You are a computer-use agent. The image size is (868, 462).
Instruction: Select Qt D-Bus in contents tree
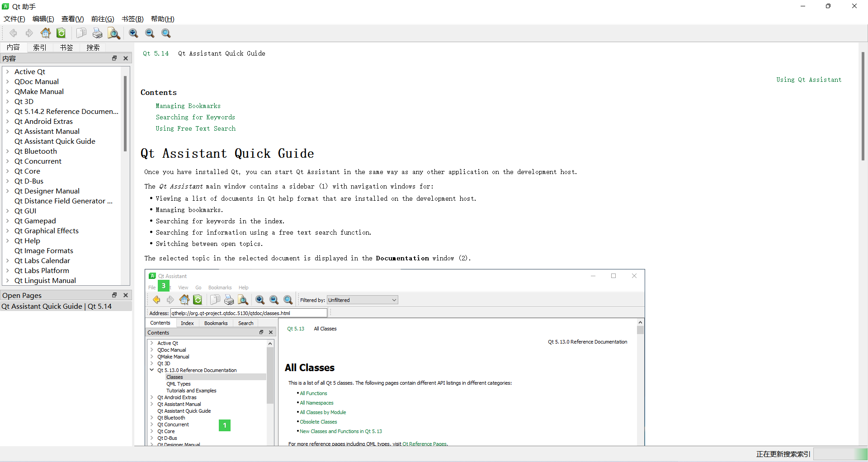pyautogui.click(x=29, y=181)
